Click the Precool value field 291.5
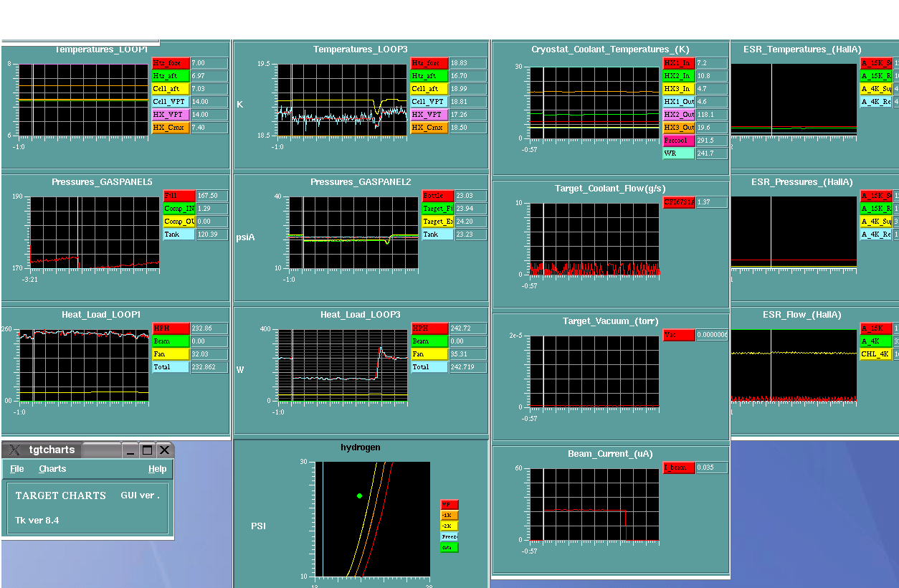The image size is (899, 588). click(x=712, y=141)
